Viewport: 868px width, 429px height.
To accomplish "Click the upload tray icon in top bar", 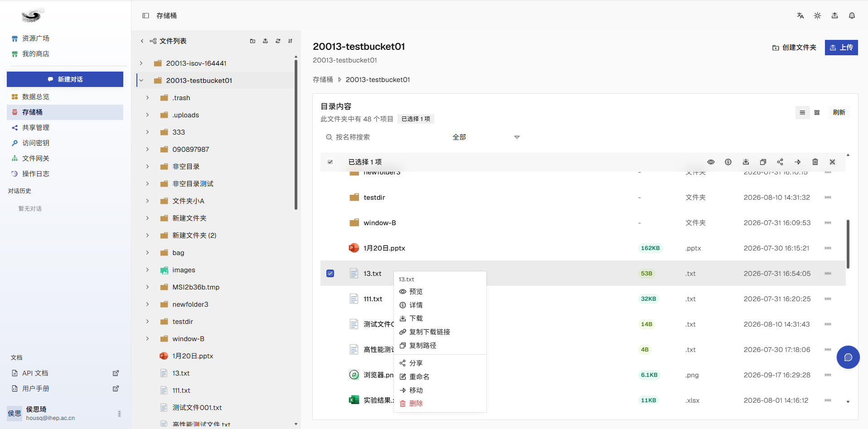I will pyautogui.click(x=834, y=15).
